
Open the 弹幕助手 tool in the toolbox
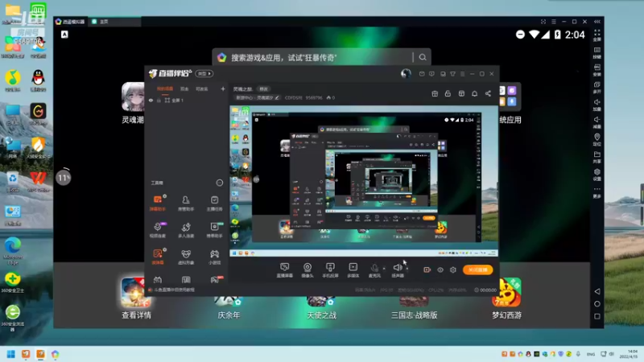point(158,203)
